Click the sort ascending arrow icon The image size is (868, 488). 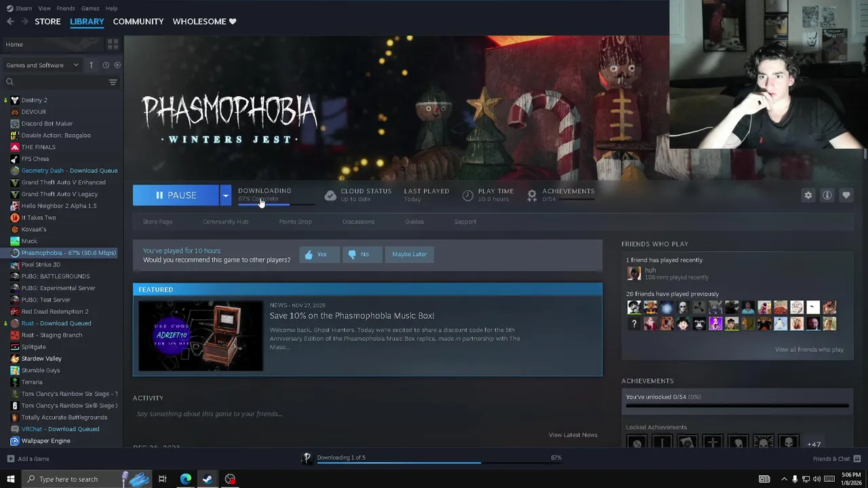(92, 65)
